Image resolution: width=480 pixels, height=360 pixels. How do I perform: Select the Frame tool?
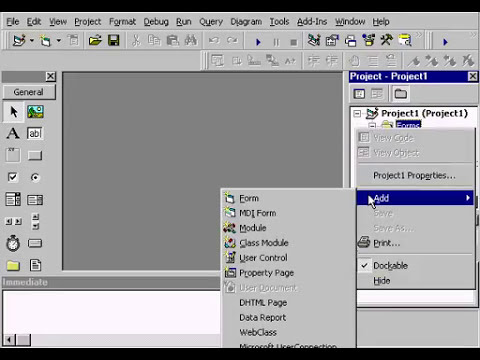(13, 155)
